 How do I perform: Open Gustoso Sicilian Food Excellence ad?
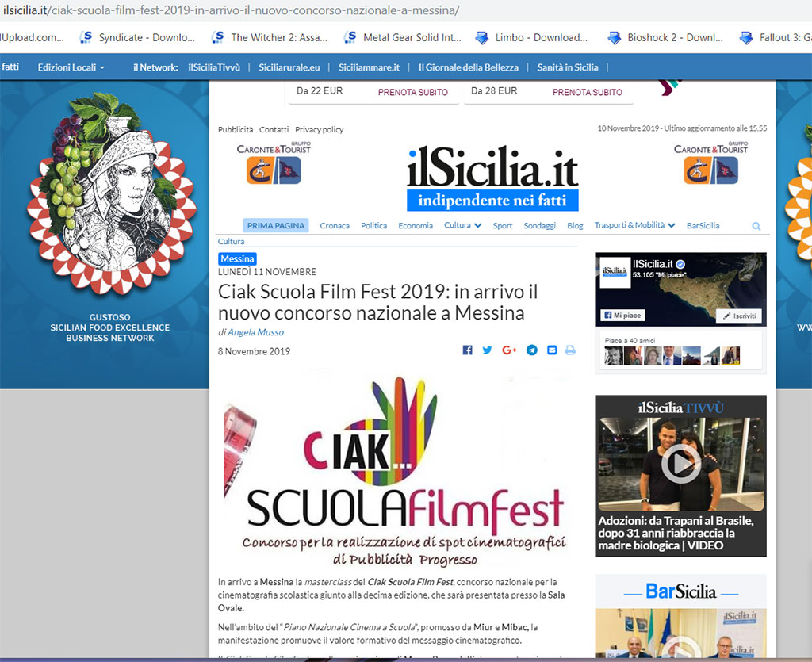coord(109,217)
